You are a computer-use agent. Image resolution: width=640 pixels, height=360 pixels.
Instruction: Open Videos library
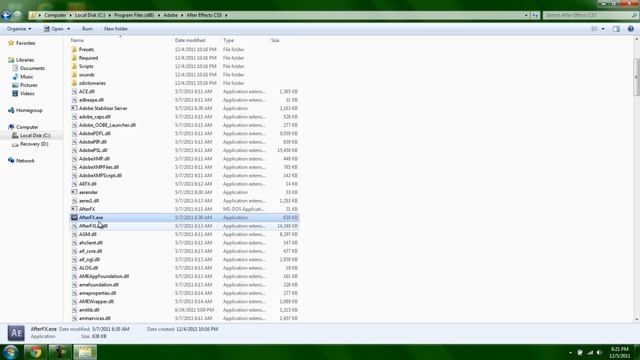point(27,93)
